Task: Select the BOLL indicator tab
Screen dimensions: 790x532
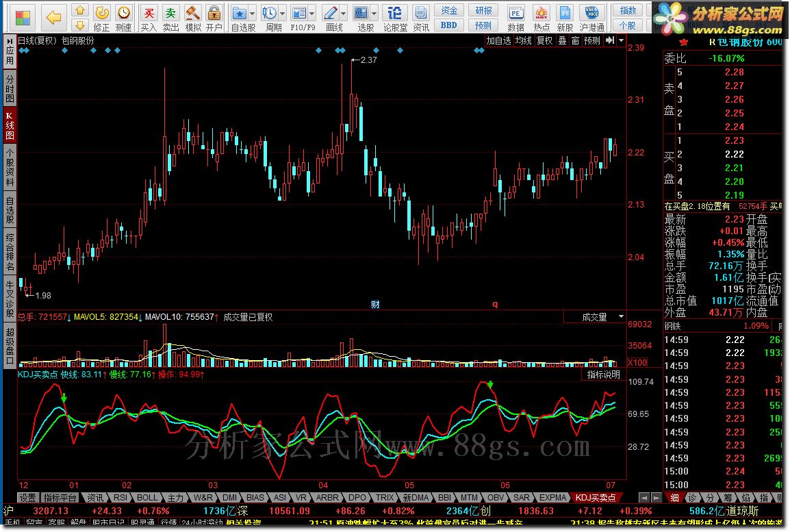Action: point(147,498)
